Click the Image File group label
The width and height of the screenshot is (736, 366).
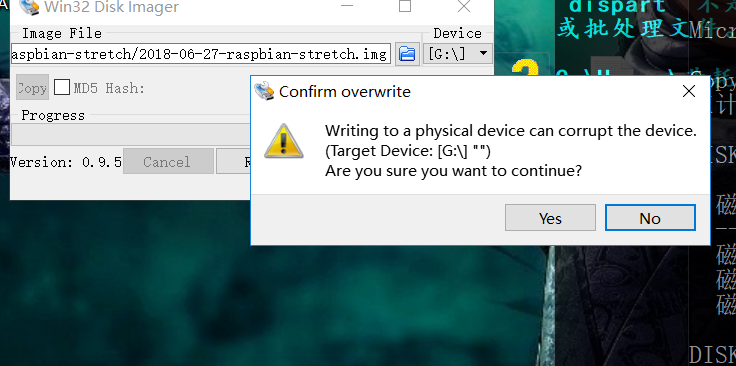[x=61, y=33]
